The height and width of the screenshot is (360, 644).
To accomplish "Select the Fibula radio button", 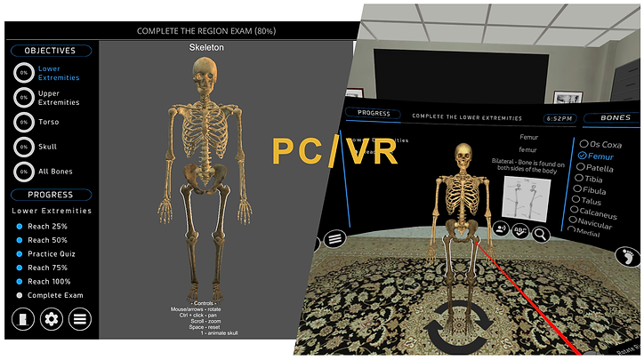I will [577, 188].
